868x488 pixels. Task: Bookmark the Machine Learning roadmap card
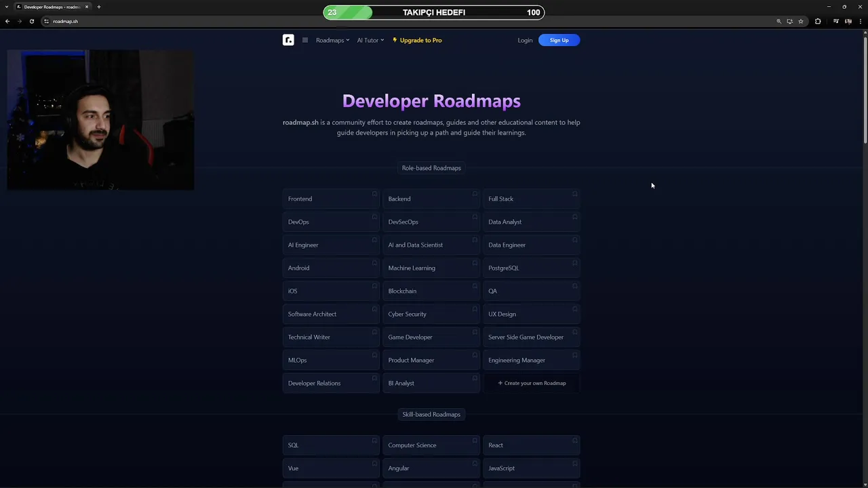(475, 263)
